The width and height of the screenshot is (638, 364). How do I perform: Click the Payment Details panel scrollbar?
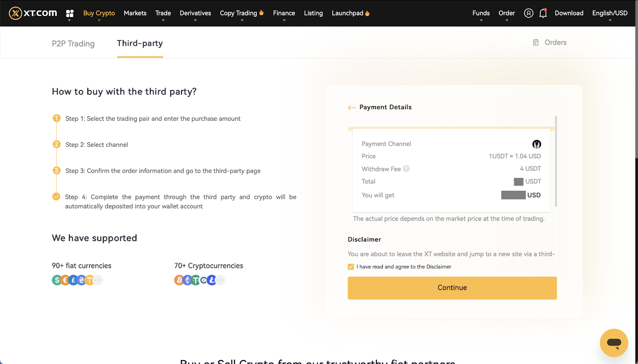click(556, 161)
